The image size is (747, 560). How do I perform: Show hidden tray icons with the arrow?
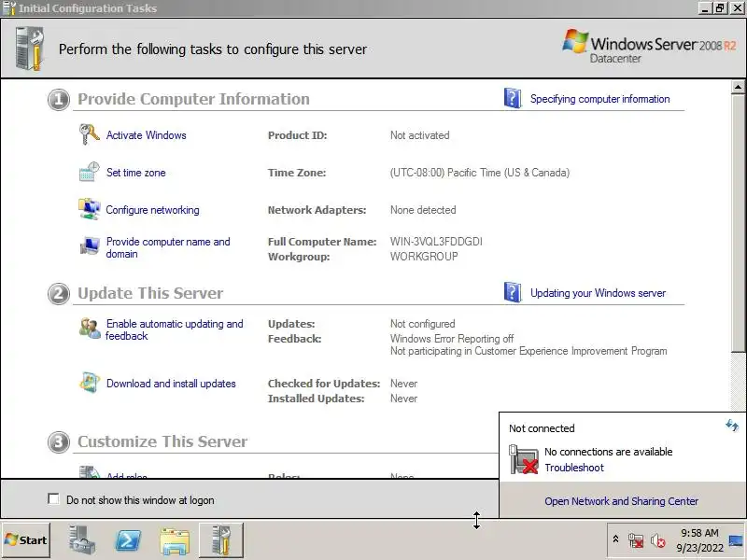coord(615,539)
